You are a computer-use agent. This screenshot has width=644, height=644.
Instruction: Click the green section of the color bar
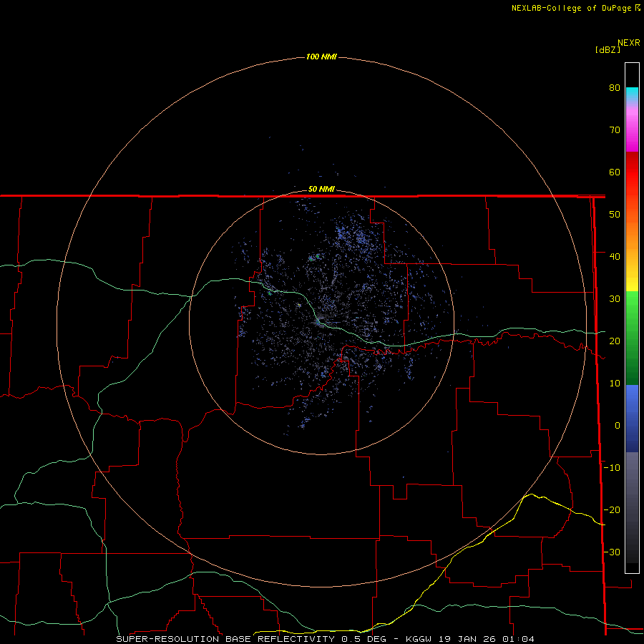coord(632,338)
